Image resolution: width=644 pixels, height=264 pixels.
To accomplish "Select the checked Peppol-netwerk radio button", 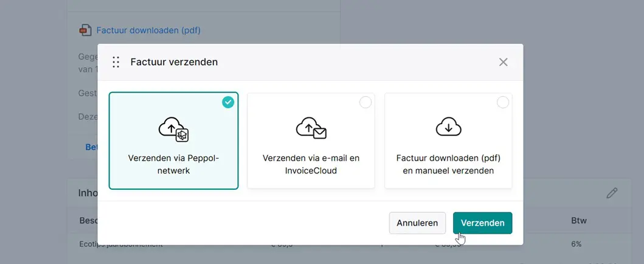I will pos(227,103).
